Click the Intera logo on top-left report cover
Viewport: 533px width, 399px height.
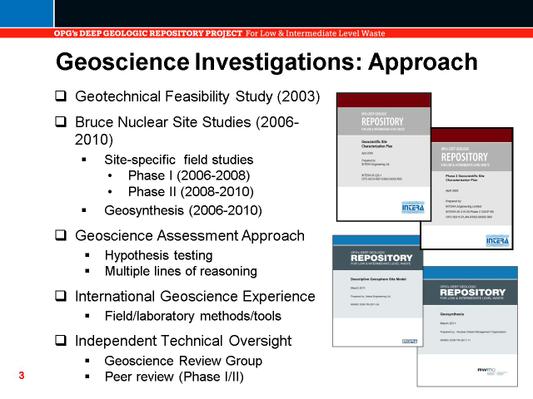pos(413,207)
